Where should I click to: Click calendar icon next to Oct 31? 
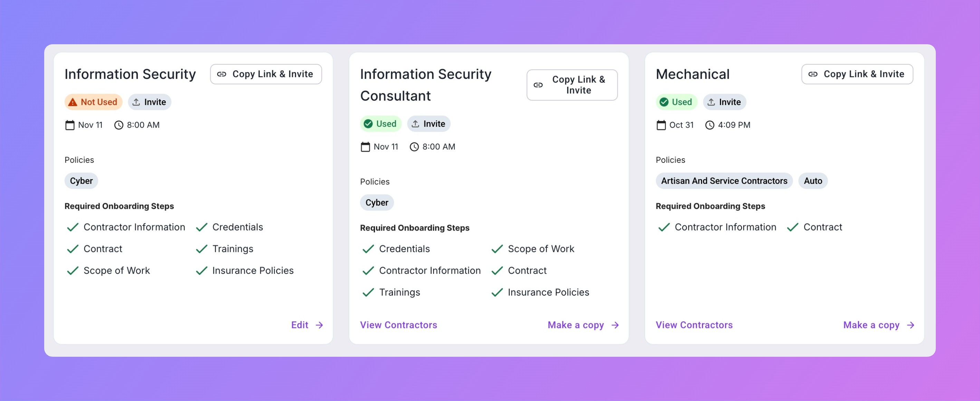click(x=661, y=125)
